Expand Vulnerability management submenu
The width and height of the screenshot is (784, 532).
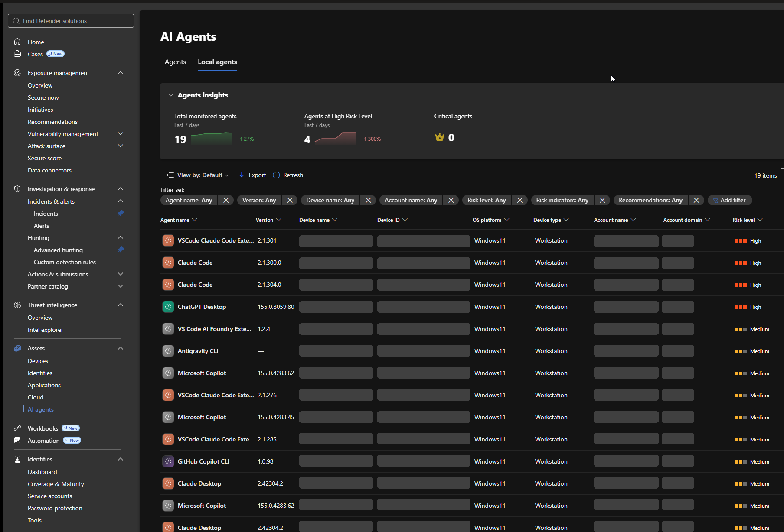pyautogui.click(x=121, y=134)
